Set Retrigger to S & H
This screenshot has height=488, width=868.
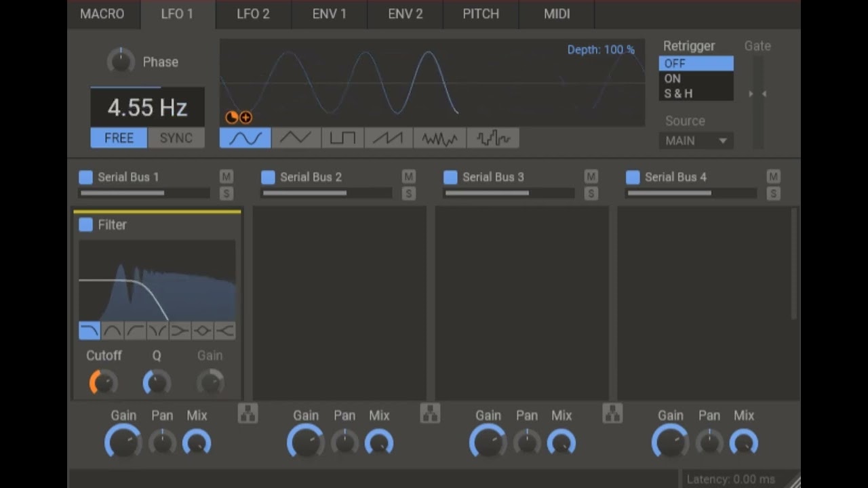pyautogui.click(x=696, y=94)
